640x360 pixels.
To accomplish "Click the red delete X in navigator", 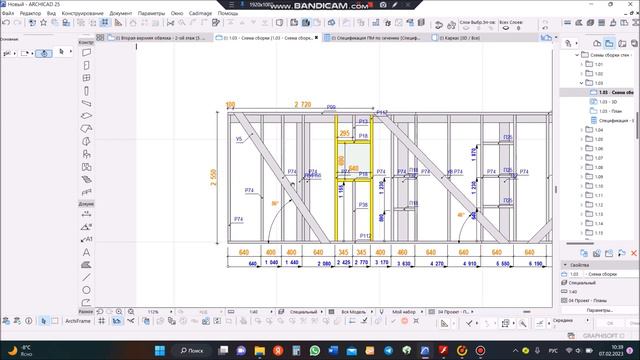I will click(634, 253).
